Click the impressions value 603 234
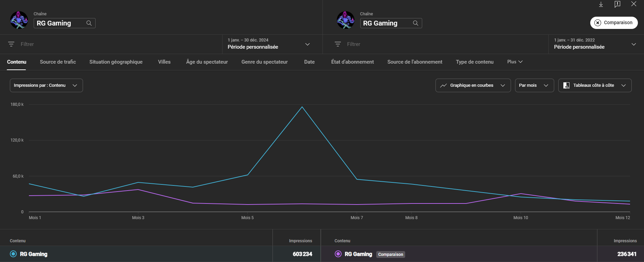644x262 pixels. click(x=302, y=254)
